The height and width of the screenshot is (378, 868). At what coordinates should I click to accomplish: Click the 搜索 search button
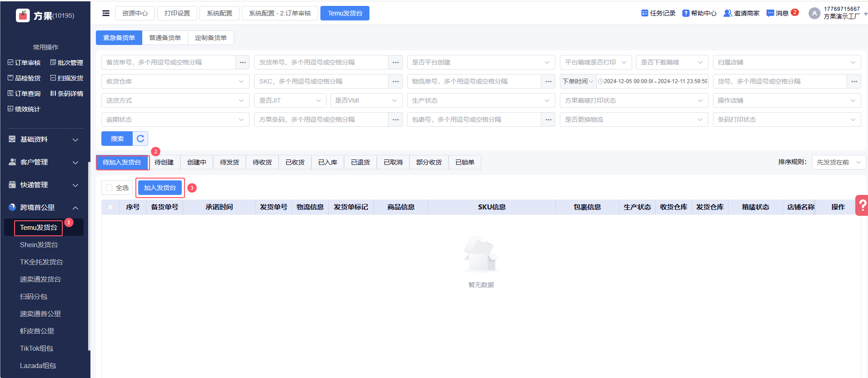(117, 139)
